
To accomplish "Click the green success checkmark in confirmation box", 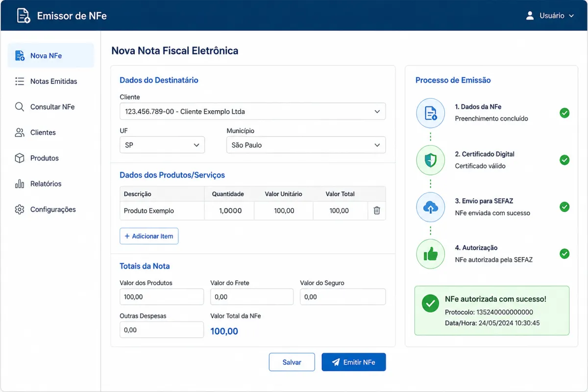I will [430, 304].
